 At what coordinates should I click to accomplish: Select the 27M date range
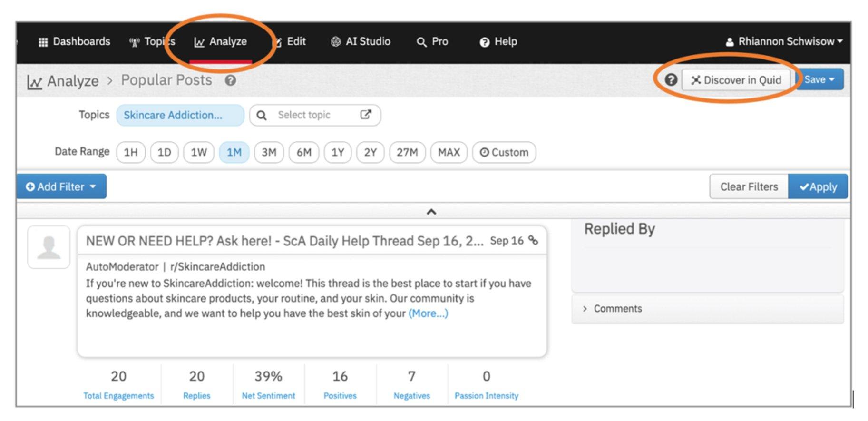[407, 152]
